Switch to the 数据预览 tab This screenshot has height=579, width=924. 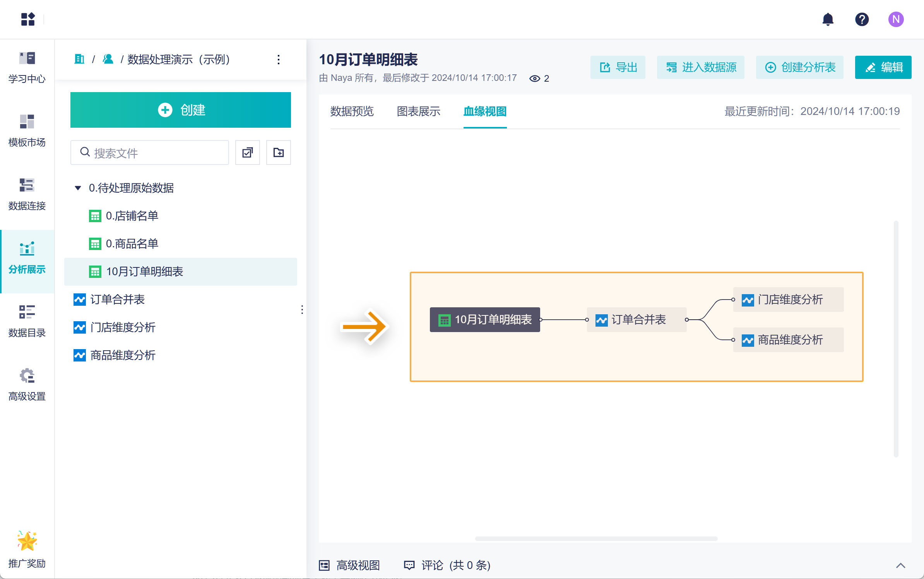coord(352,111)
